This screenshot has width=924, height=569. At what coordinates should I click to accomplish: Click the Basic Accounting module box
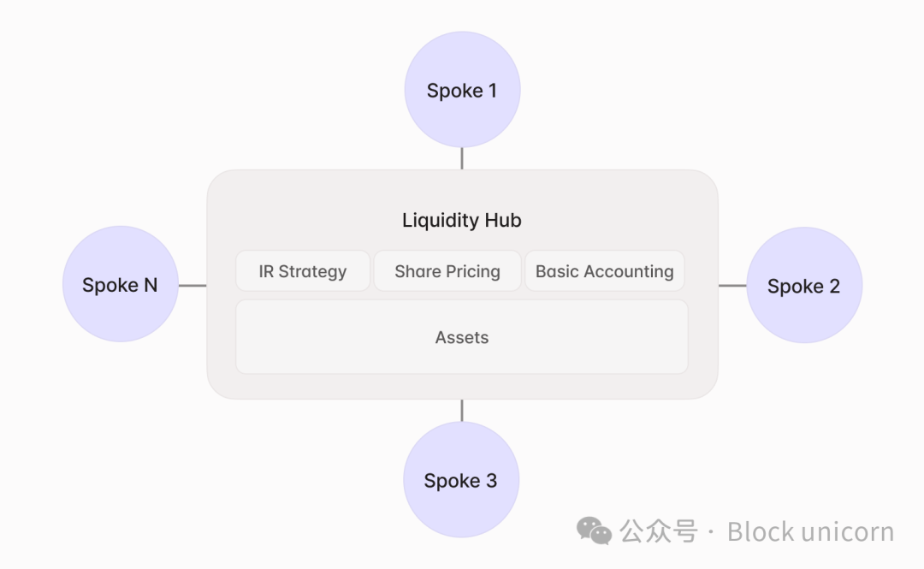(x=604, y=271)
